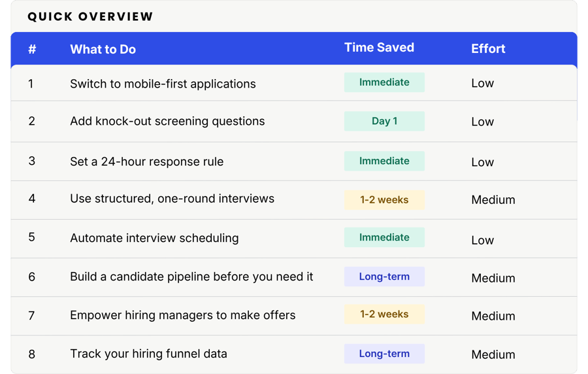
Task: Click the yellow "1-2 weeks" badge in row 4
Action: (384, 200)
